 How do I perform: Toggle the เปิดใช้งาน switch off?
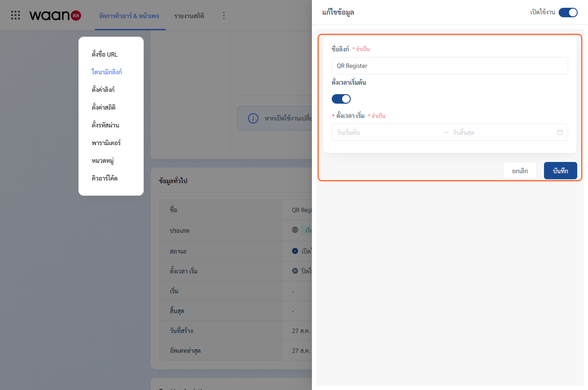point(568,13)
